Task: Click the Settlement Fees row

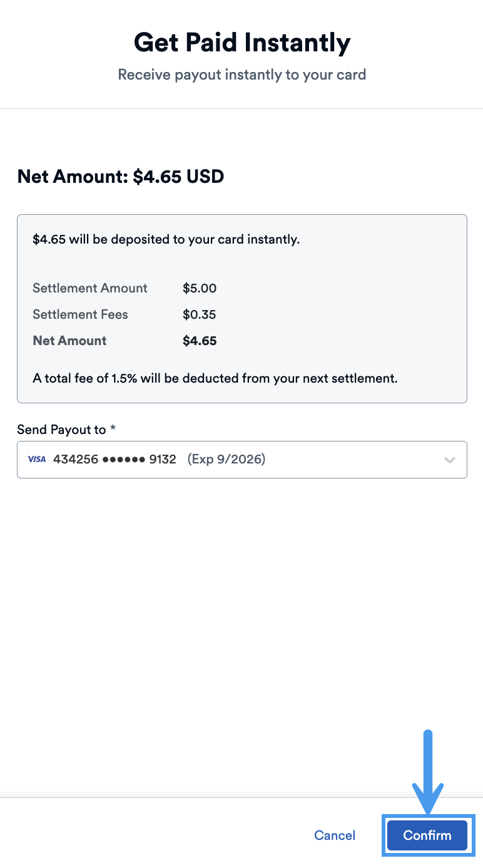Action: (80, 314)
